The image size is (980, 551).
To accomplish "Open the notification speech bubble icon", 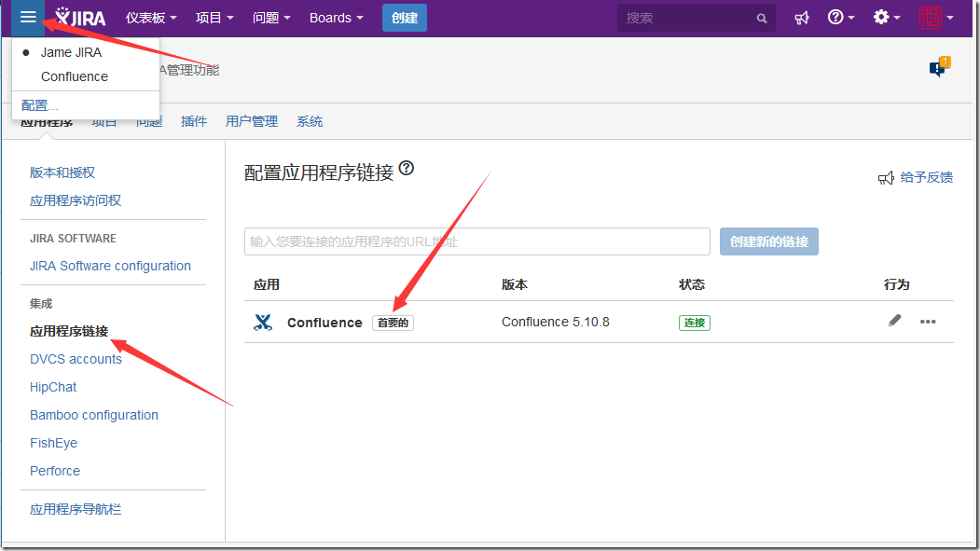I will pyautogui.click(x=939, y=67).
